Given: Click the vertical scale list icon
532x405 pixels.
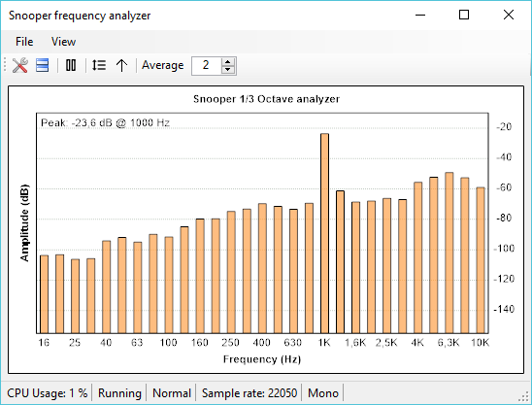Looking at the screenshot, I should pos(99,65).
